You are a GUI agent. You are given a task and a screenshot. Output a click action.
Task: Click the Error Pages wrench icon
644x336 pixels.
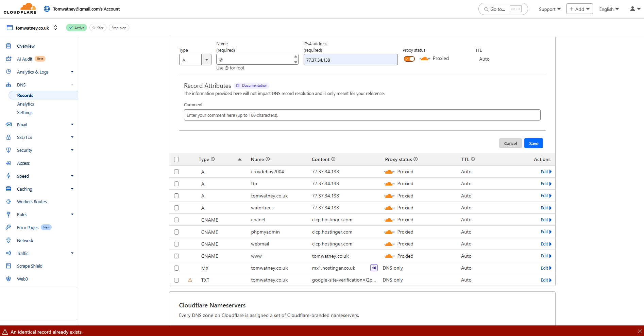pos(9,227)
